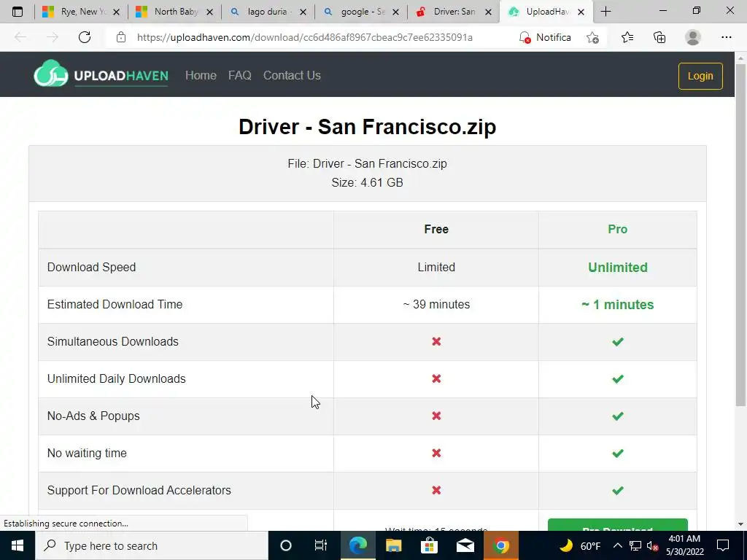Add this page to favorites

tap(592, 37)
